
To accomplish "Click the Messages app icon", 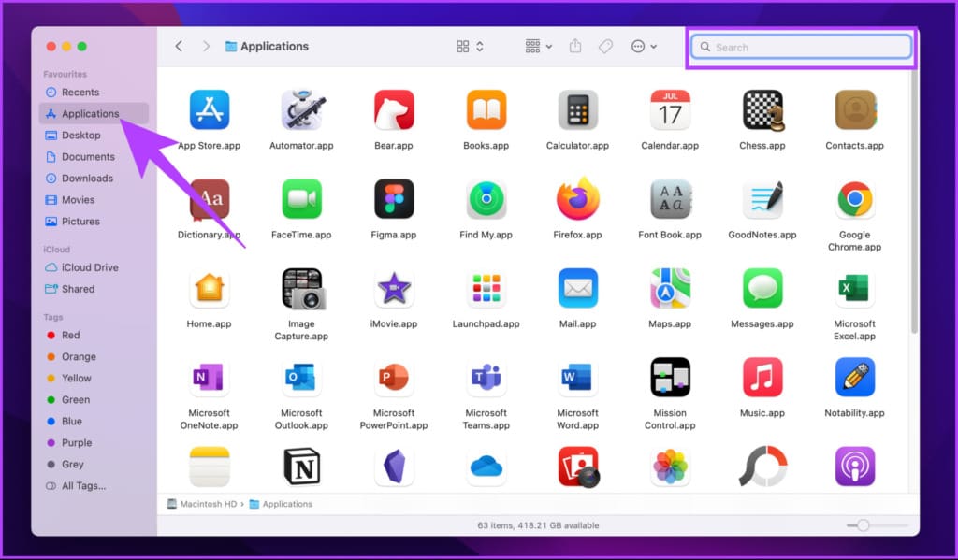I will pos(762,288).
